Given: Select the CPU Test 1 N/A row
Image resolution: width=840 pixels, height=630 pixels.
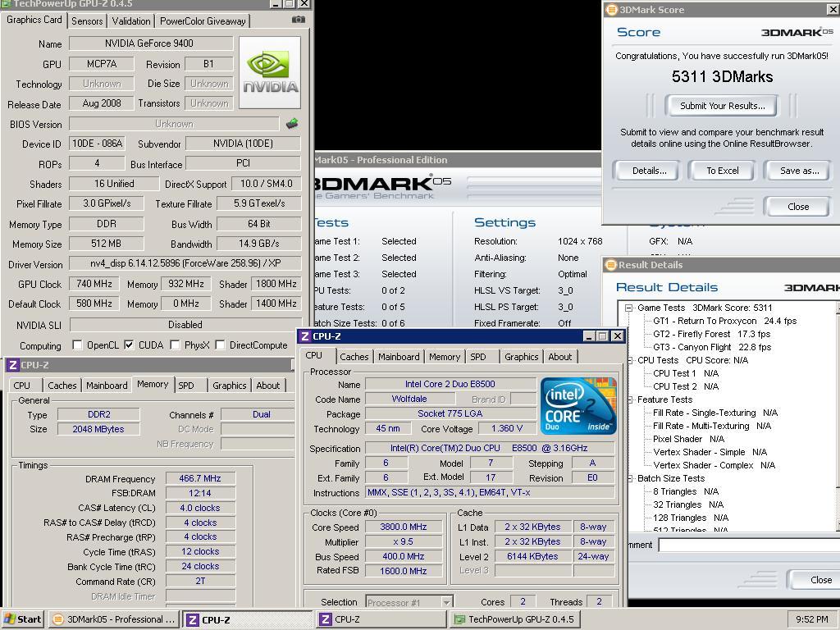Looking at the screenshot, I should 685,373.
